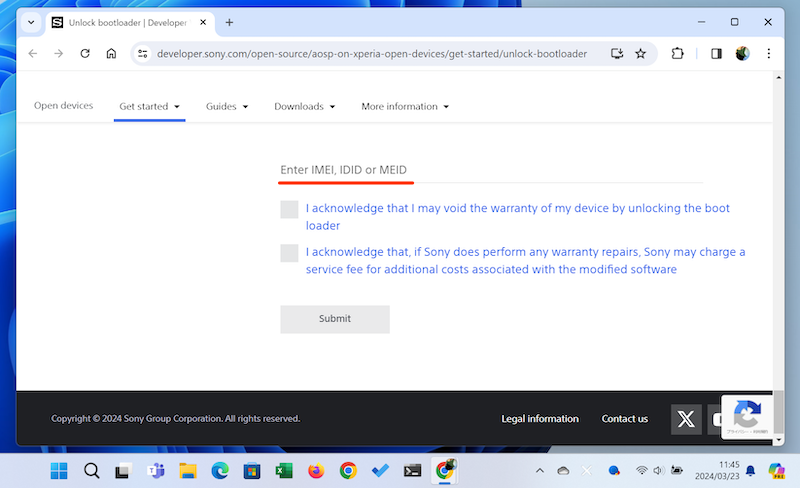Expand the Downloads dropdown menu
This screenshot has width=800, height=488.
pos(304,106)
